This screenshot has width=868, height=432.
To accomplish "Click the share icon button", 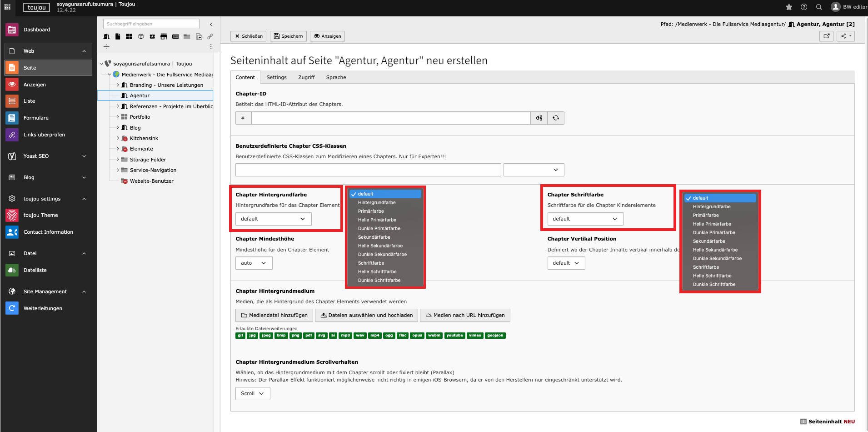I will (x=845, y=36).
